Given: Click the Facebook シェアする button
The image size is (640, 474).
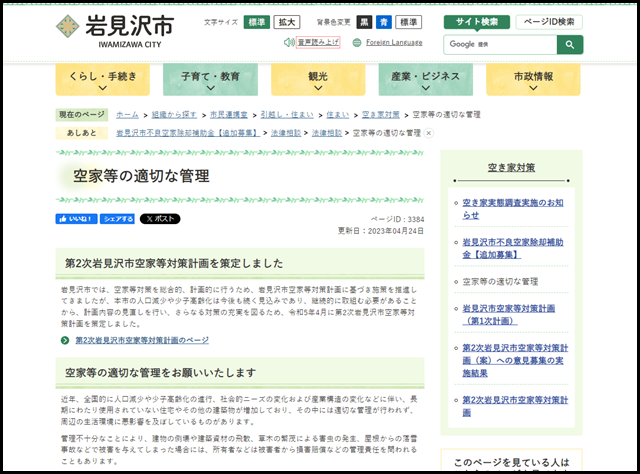Looking at the screenshot, I should 117,219.
